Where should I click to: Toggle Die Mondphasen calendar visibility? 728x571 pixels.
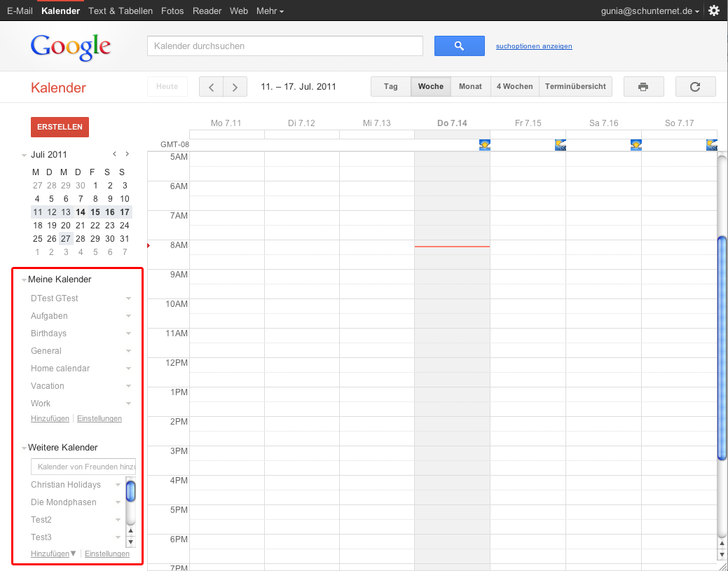point(64,502)
